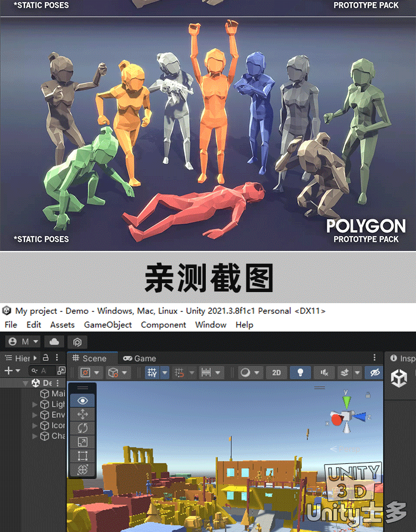Expand the Light object in Hierarchy
The width and height of the screenshot is (416, 532).
(x=34, y=405)
